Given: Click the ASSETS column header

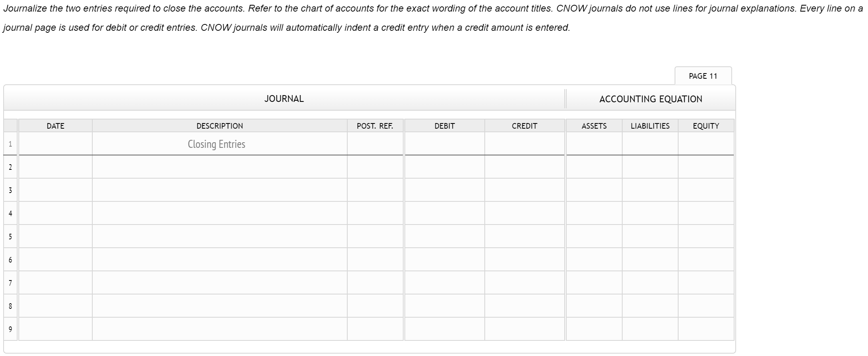Looking at the screenshot, I should point(594,125).
